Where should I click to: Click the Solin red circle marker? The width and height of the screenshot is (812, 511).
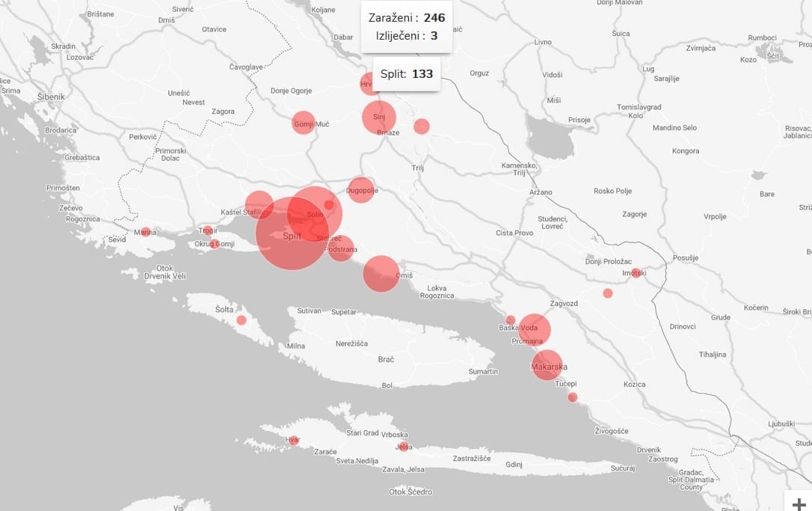pyautogui.click(x=315, y=213)
